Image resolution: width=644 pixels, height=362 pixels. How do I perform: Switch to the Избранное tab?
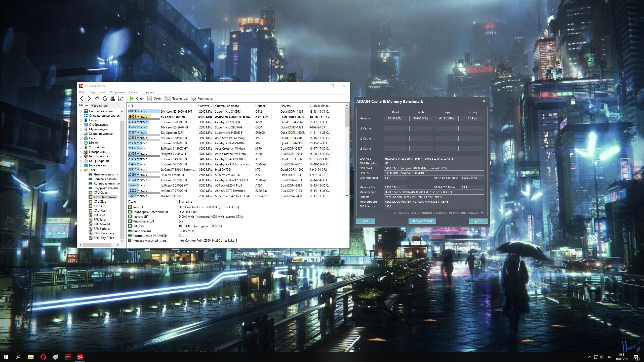click(99, 106)
